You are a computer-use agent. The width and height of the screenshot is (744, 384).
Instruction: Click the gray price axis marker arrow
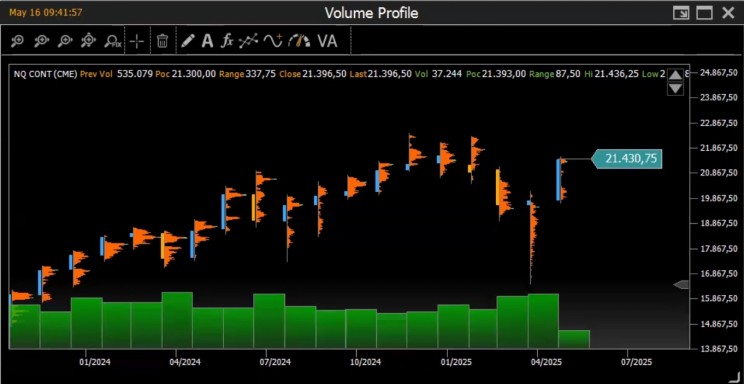(x=681, y=284)
